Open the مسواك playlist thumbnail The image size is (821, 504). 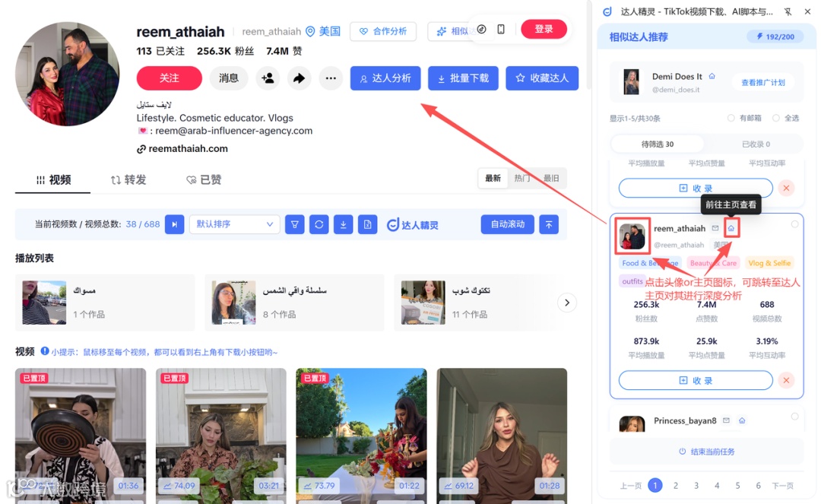pos(44,303)
